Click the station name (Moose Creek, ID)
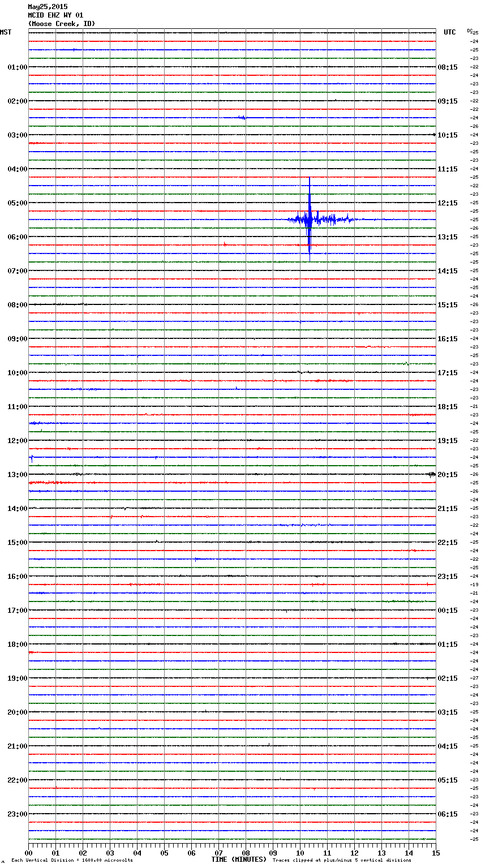This screenshot has height=868, width=481. coord(62,24)
